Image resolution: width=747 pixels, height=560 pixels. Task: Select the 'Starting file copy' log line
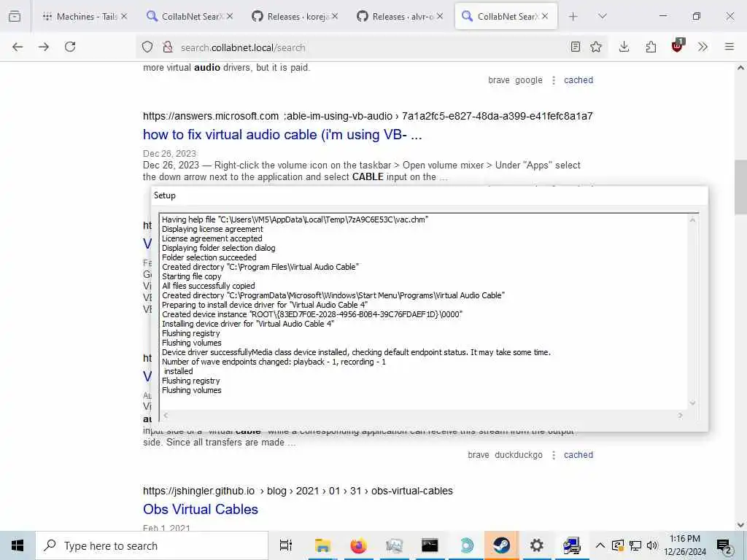[x=192, y=276]
